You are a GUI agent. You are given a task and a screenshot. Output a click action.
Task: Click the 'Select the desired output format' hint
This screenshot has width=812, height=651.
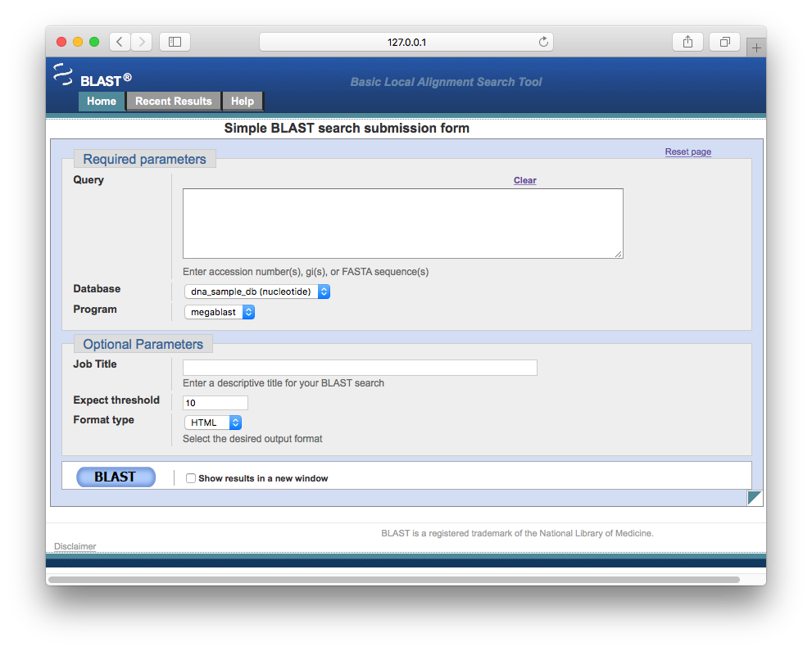point(252,439)
